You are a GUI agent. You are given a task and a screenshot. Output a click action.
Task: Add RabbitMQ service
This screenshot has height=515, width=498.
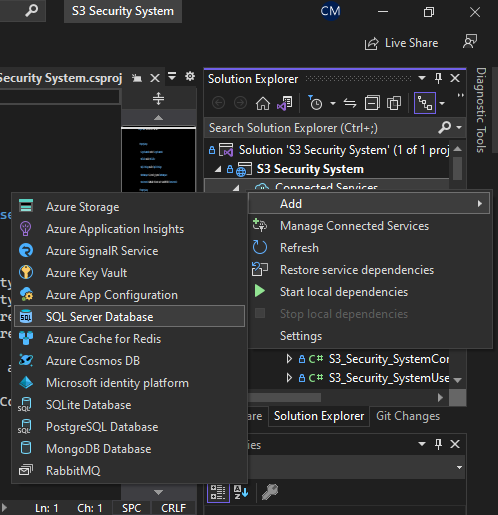(x=129, y=471)
